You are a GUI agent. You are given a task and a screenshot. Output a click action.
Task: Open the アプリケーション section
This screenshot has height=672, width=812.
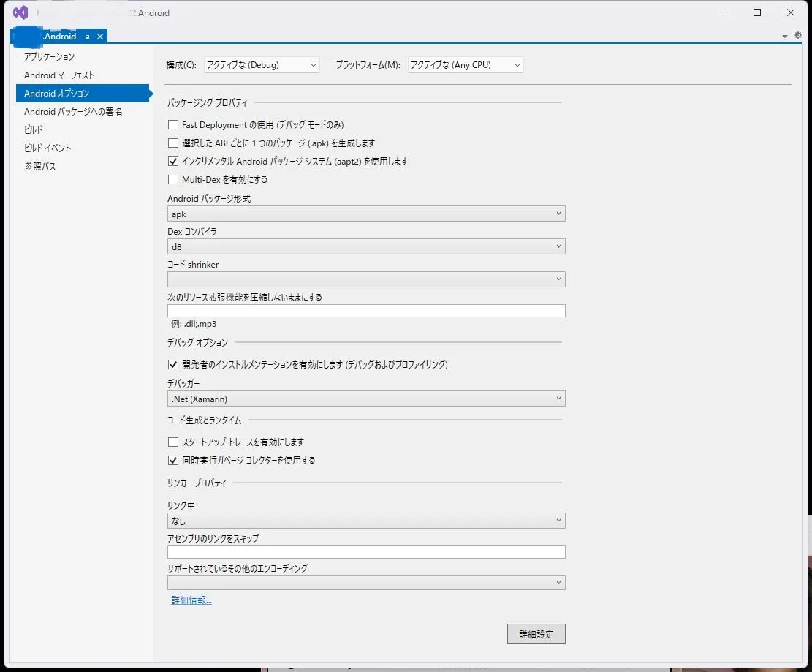(49, 56)
